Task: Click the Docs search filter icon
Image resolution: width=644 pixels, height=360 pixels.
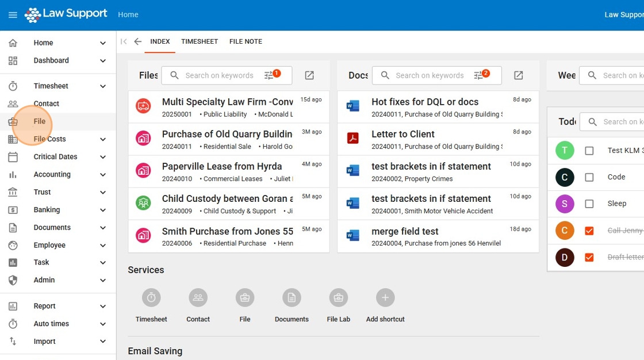Action: coord(479,75)
